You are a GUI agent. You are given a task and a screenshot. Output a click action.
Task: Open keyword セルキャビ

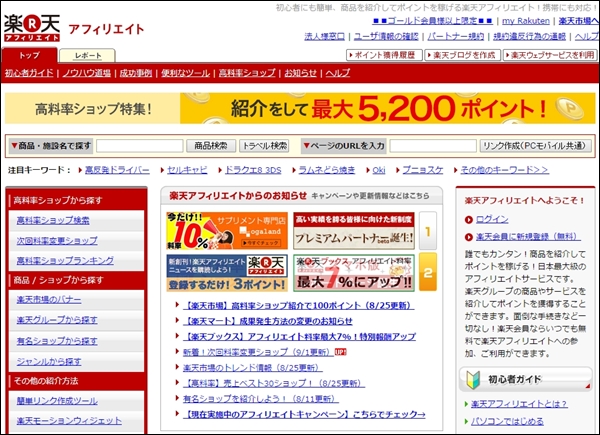(x=187, y=170)
